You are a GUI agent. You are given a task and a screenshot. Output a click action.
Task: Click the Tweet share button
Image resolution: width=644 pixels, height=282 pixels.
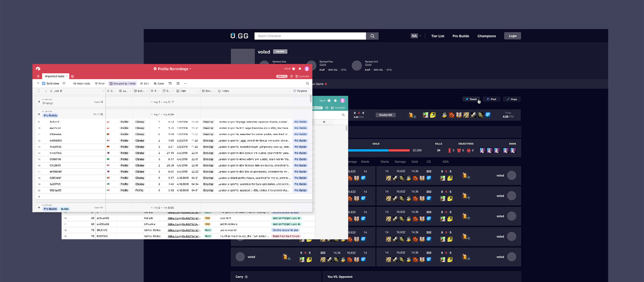pos(471,99)
